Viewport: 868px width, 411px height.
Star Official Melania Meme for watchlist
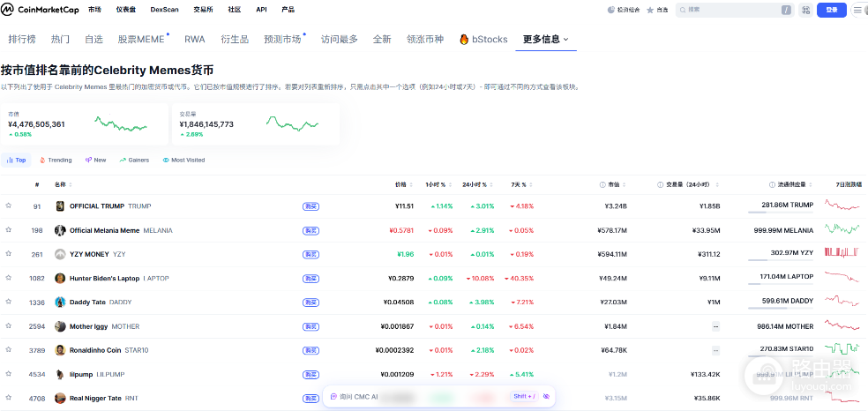pyautogui.click(x=8, y=229)
